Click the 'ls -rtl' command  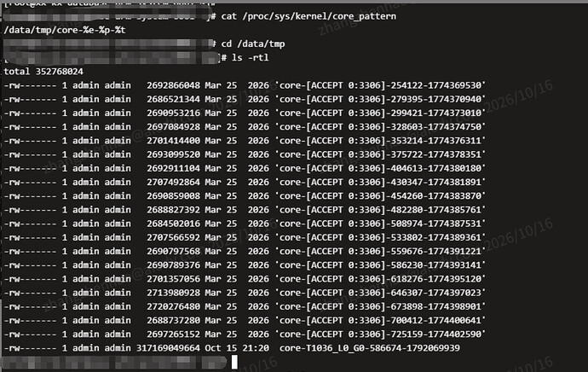pyautogui.click(x=251, y=58)
